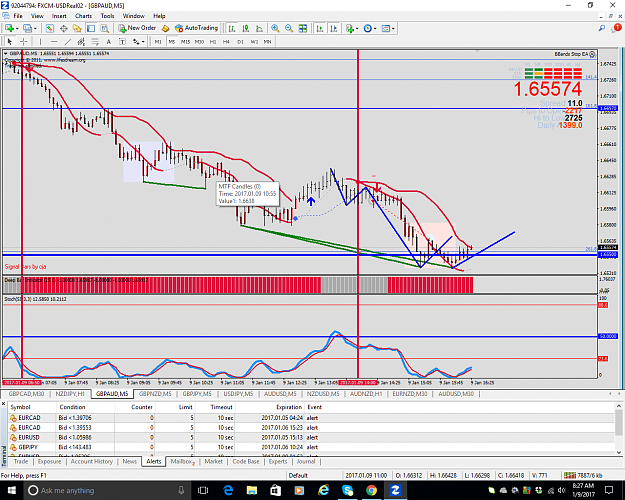Zoom out of the chart
625x500 pixels.
[x=289, y=28]
